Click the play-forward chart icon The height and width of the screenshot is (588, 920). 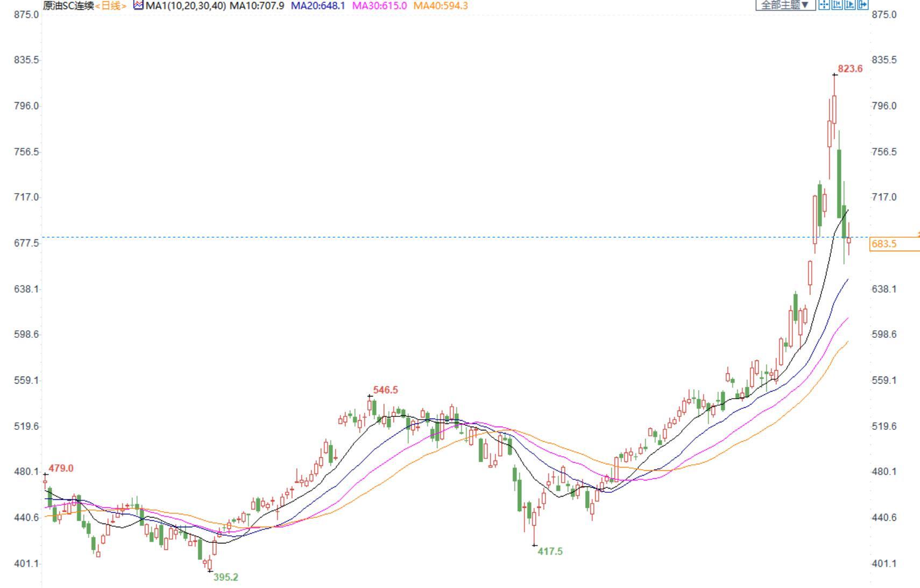point(850,5)
